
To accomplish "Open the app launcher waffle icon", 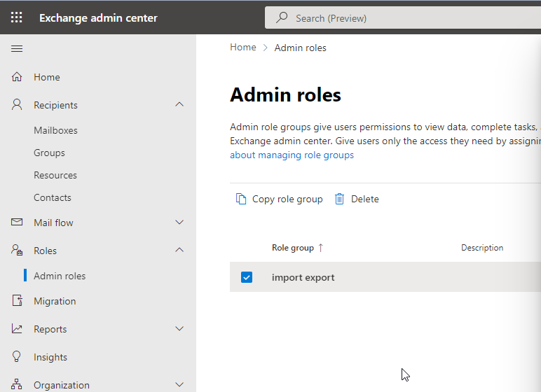I will (17, 17).
